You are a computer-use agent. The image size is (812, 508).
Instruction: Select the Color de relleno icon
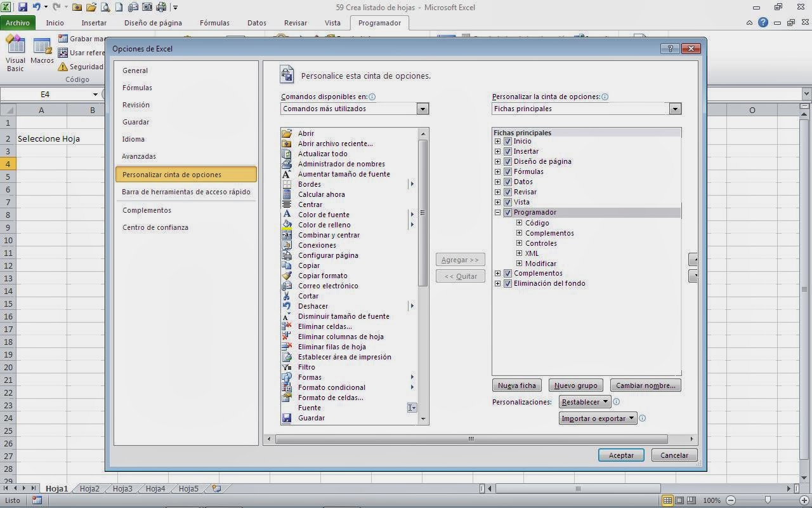click(287, 225)
